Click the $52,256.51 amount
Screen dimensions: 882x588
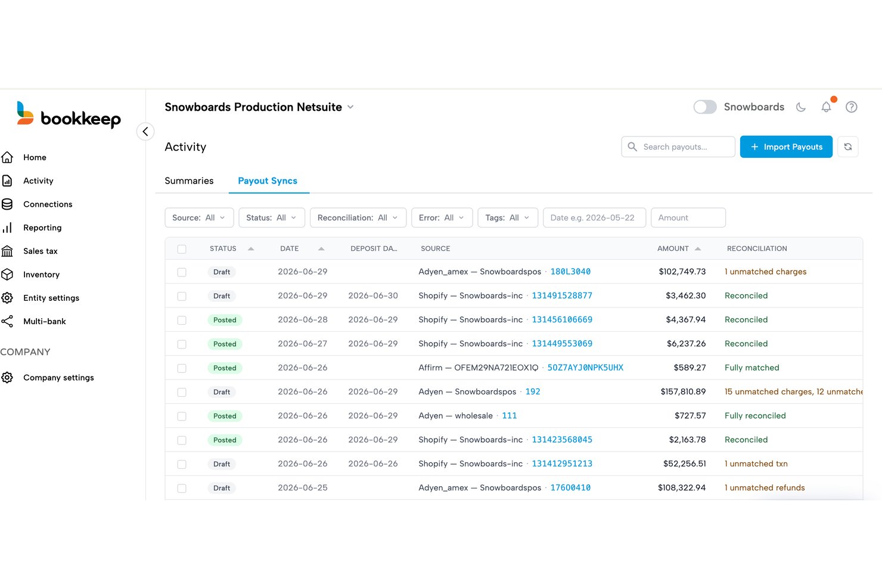[x=684, y=463]
